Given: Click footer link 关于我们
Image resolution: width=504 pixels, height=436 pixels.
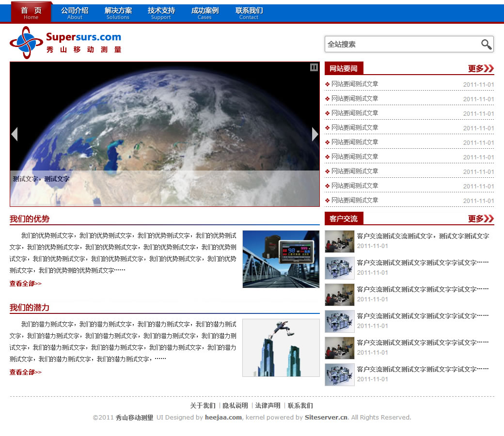Looking at the screenshot, I should tap(203, 405).
